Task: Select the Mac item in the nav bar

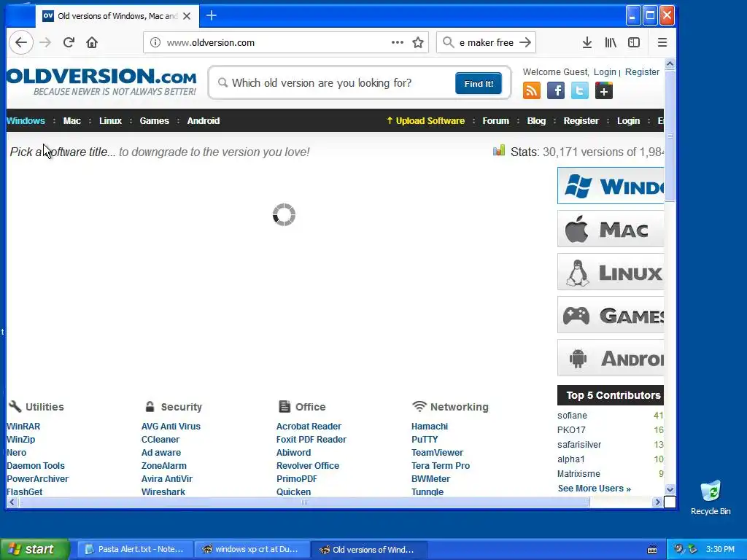Action: pos(72,121)
